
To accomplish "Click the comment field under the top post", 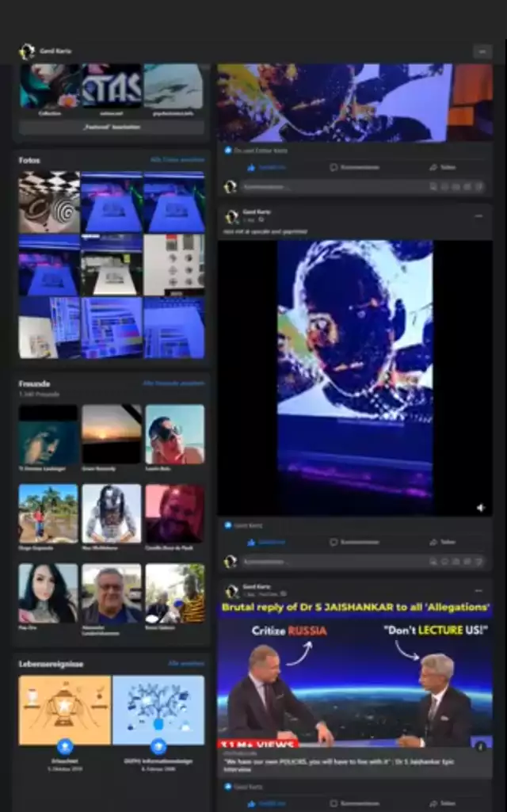I will tap(362, 187).
